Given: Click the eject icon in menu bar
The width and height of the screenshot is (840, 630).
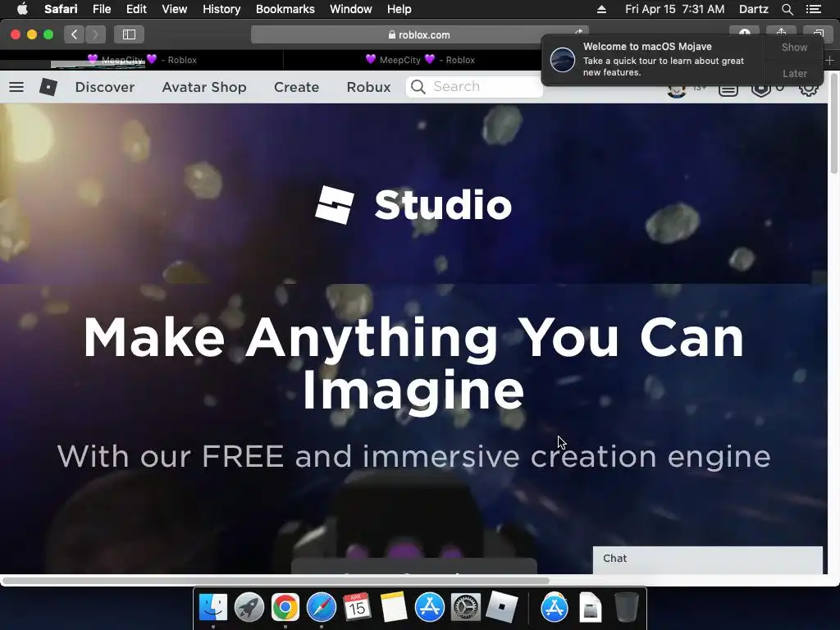Looking at the screenshot, I should (x=601, y=9).
